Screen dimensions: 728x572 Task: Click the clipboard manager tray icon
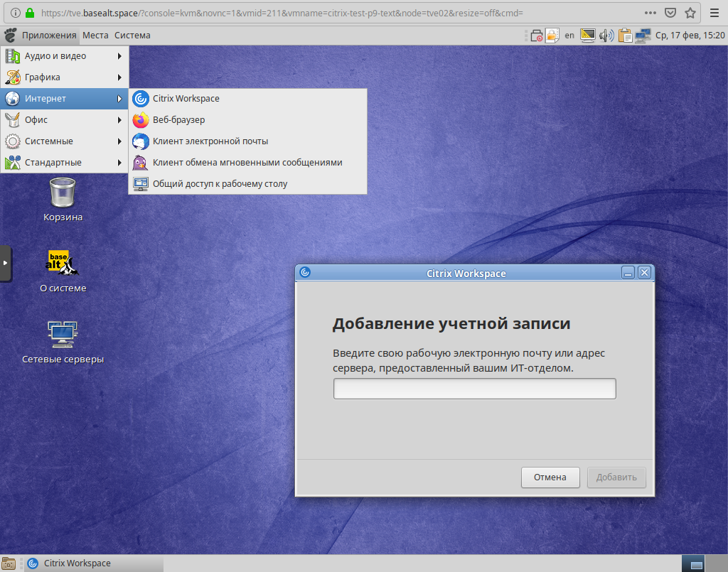[625, 36]
